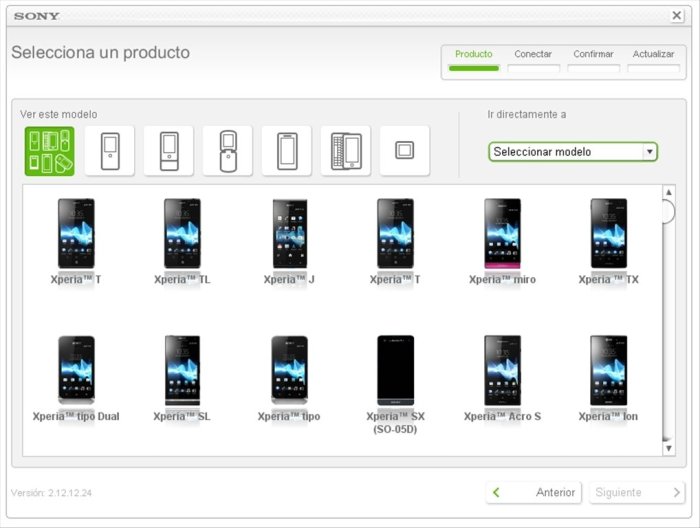Filter by slide-out keyboard phone icon
This screenshot has height=528, width=700.
pyautogui.click(x=345, y=151)
